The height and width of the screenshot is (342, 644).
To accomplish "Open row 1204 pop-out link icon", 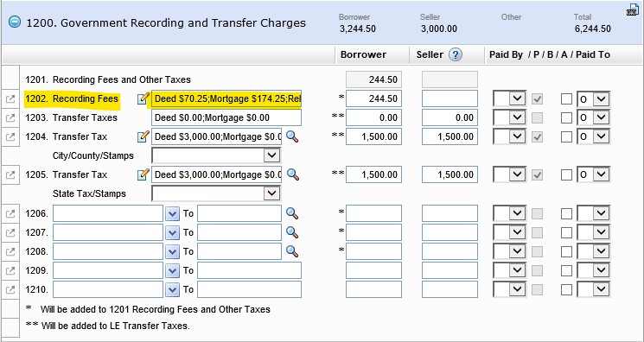I will tap(10, 136).
